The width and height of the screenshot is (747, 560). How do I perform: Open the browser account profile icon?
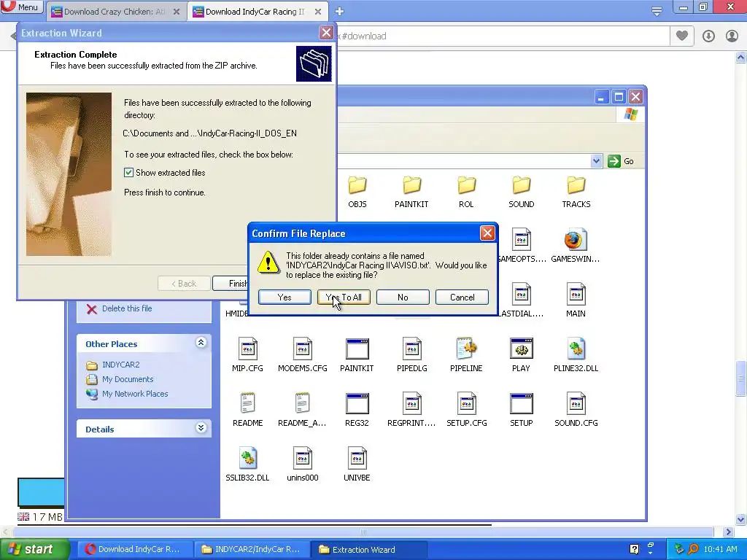click(x=732, y=36)
